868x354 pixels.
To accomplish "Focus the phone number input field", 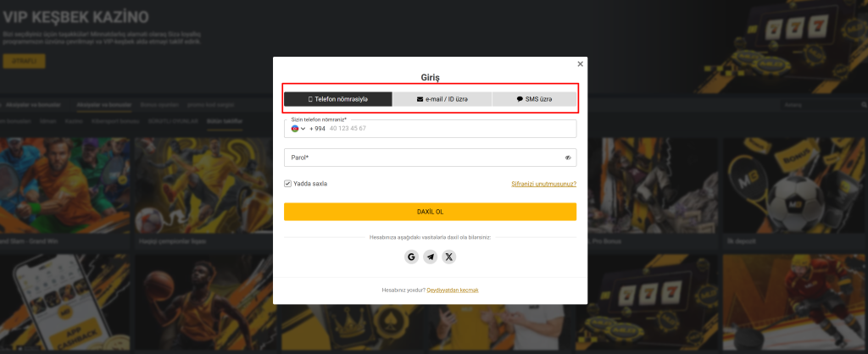I will [x=430, y=129].
